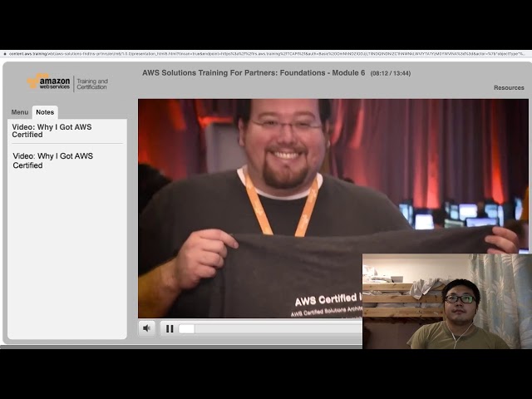Click the notes body text 'Video: Why I Got AWS Certified'
The height and width of the screenshot is (399, 532).
click(53, 160)
